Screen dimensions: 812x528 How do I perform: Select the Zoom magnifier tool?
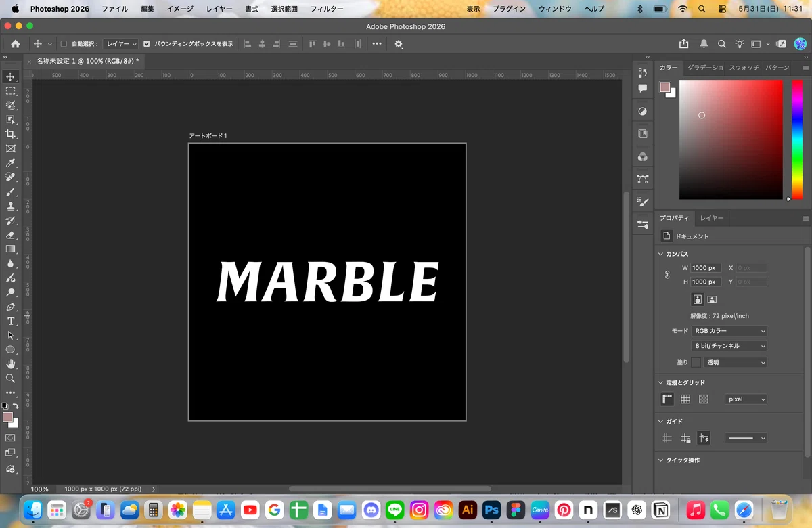click(10, 378)
